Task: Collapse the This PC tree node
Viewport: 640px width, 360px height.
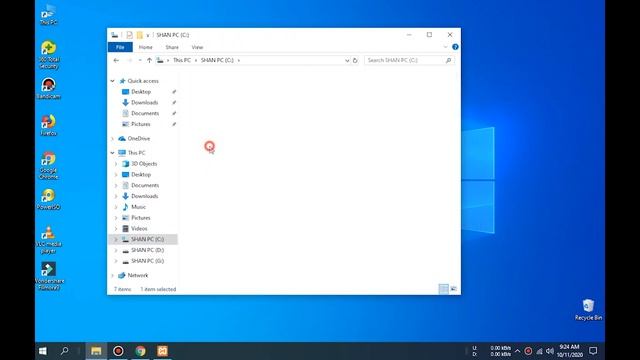Action: [113, 153]
